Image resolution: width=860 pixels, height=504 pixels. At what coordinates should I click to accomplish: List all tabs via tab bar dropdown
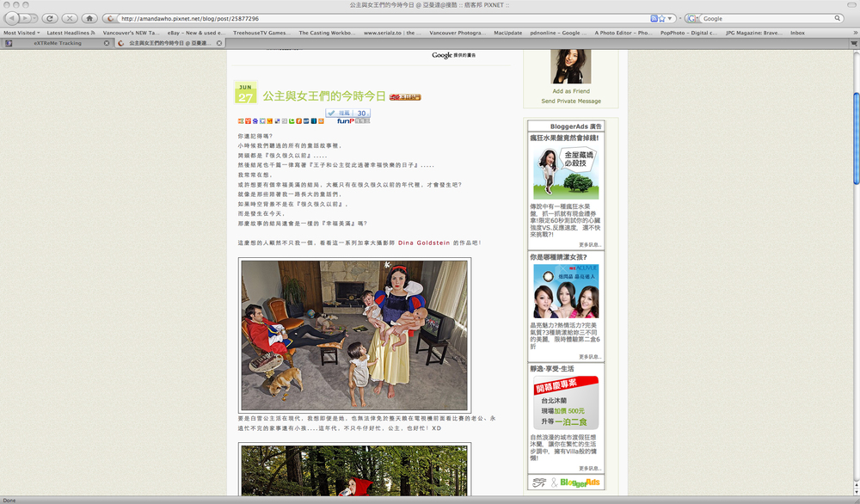(x=854, y=43)
